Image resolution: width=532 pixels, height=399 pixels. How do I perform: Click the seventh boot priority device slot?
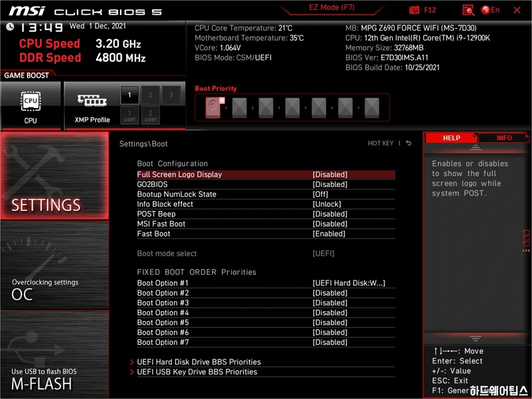pos(371,108)
